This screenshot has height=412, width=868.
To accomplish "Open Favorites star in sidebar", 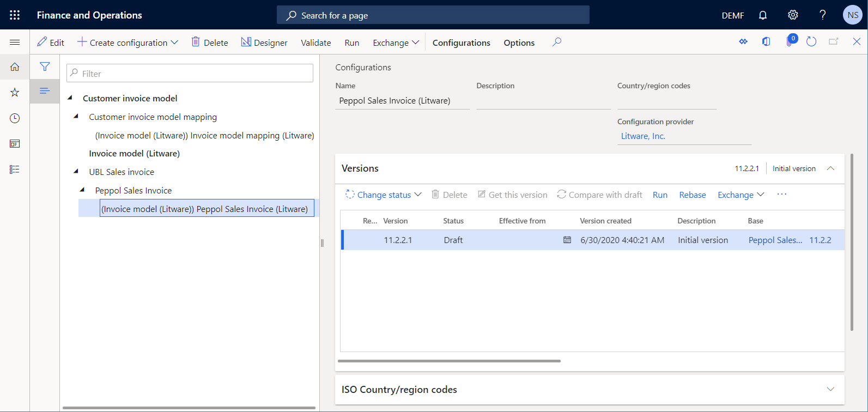I will pyautogui.click(x=15, y=93).
